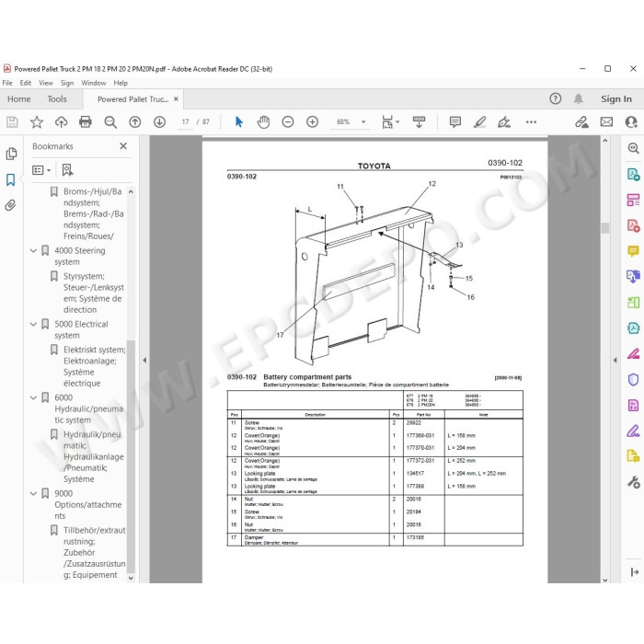Image resolution: width=644 pixels, height=644 pixels.
Task: Collapse the right tools pane arrow
Action: [615, 361]
